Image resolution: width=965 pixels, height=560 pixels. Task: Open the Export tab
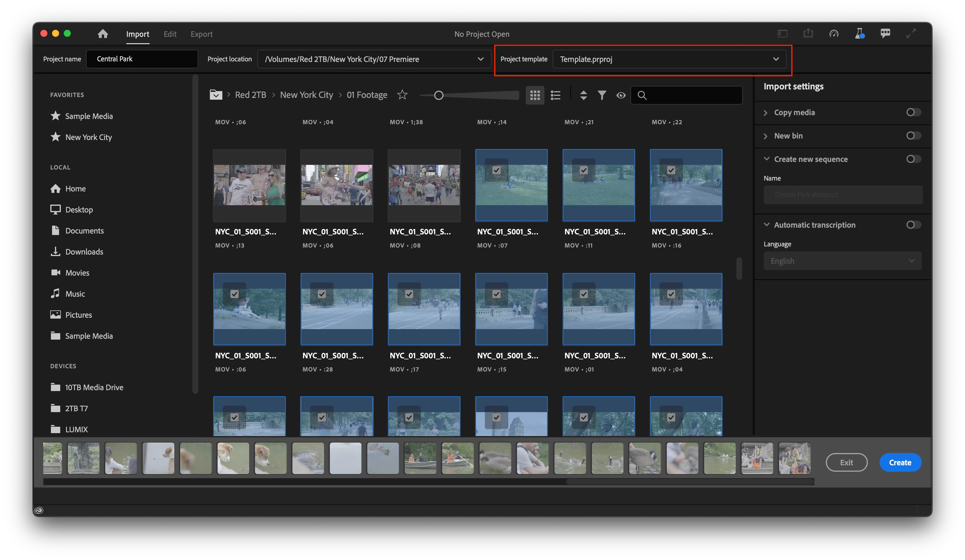(x=201, y=34)
